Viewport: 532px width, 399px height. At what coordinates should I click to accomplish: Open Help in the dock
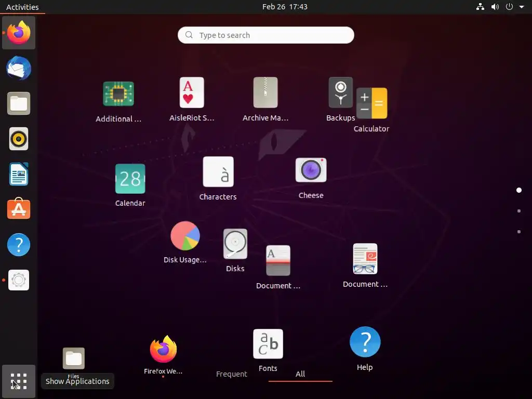coord(19,245)
